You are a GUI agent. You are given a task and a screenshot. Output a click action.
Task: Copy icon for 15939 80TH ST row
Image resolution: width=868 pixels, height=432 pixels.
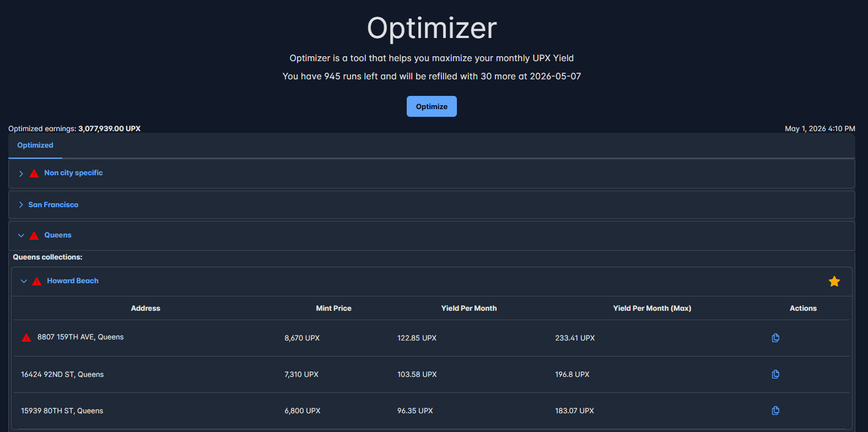coord(775,411)
